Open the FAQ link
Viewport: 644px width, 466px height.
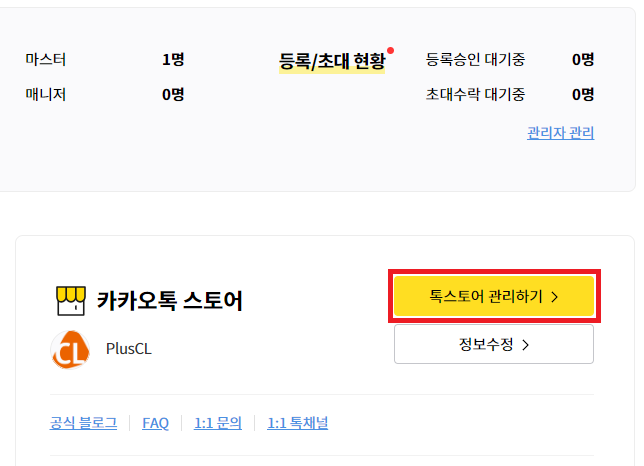click(155, 423)
